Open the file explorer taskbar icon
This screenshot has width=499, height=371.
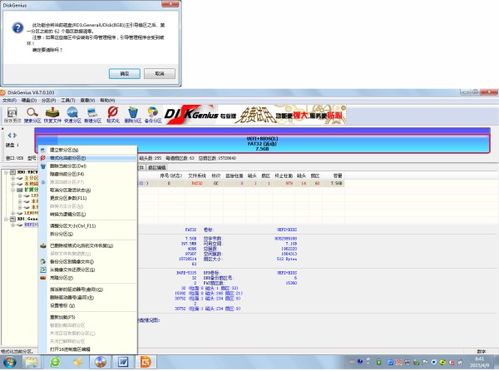(x=31, y=362)
